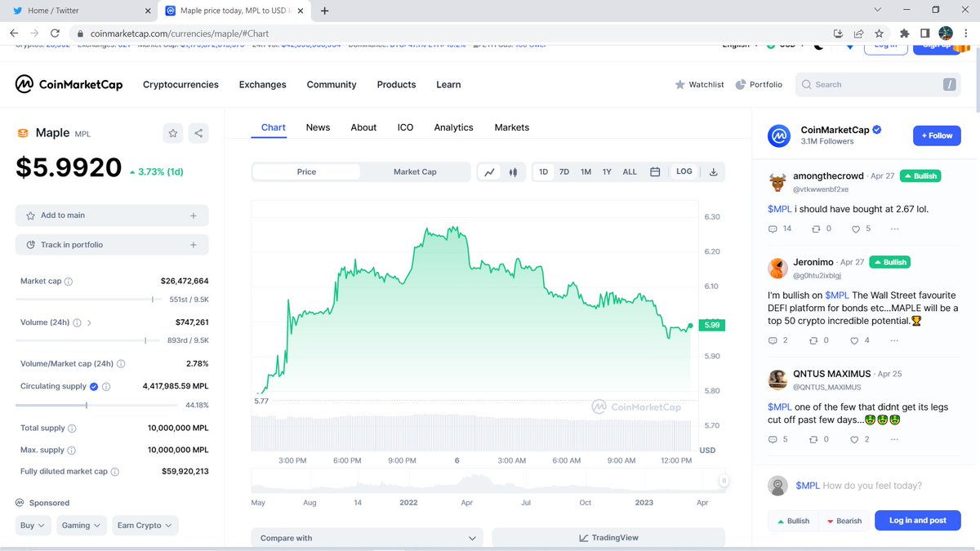Follow the CoinMarketCap account
The height and width of the screenshot is (551, 980).
coord(937,136)
